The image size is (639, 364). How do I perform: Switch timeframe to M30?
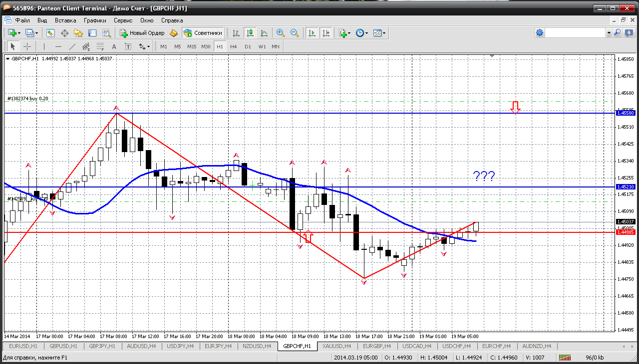pyautogui.click(x=206, y=46)
